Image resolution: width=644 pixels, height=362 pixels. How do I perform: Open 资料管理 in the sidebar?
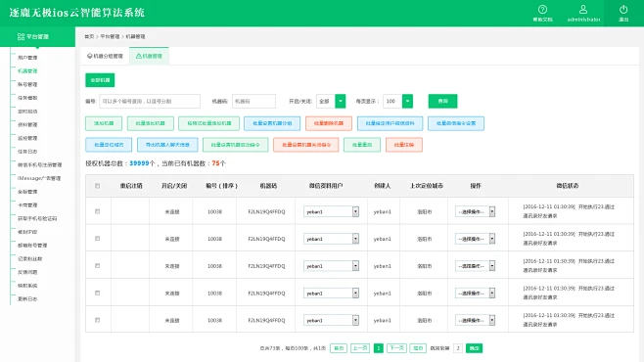click(x=27, y=125)
